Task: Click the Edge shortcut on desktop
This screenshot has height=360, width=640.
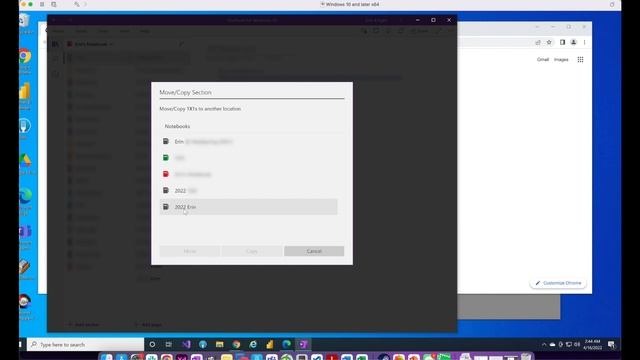Action: pyautogui.click(x=25, y=201)
